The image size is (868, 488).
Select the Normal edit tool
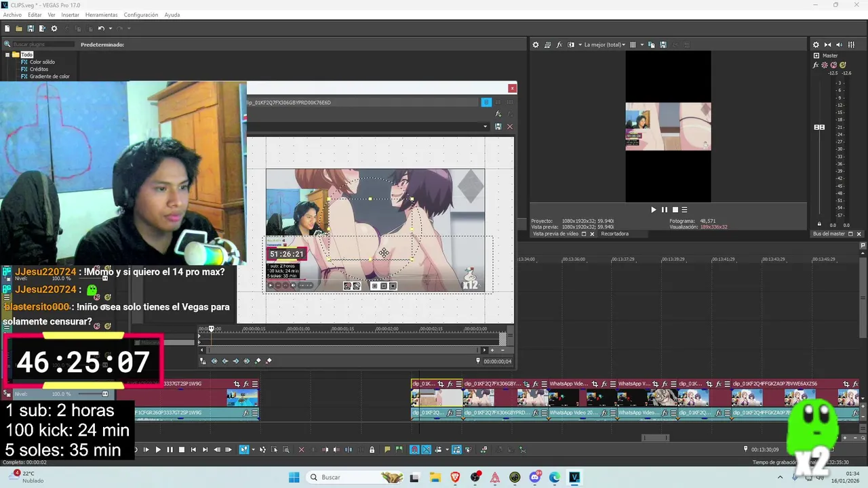[244, 449]
